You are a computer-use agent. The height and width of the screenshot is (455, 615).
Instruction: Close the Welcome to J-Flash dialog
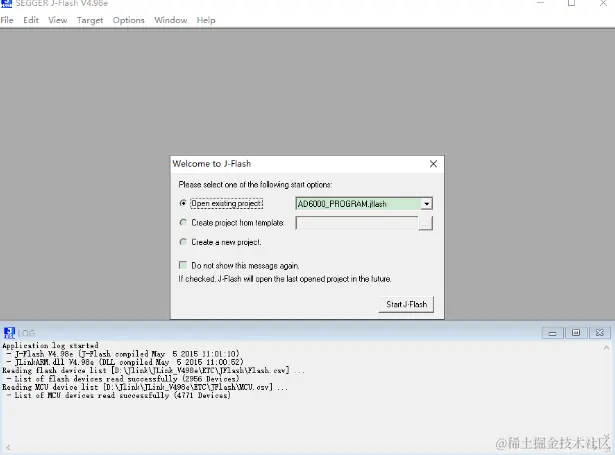433,164
